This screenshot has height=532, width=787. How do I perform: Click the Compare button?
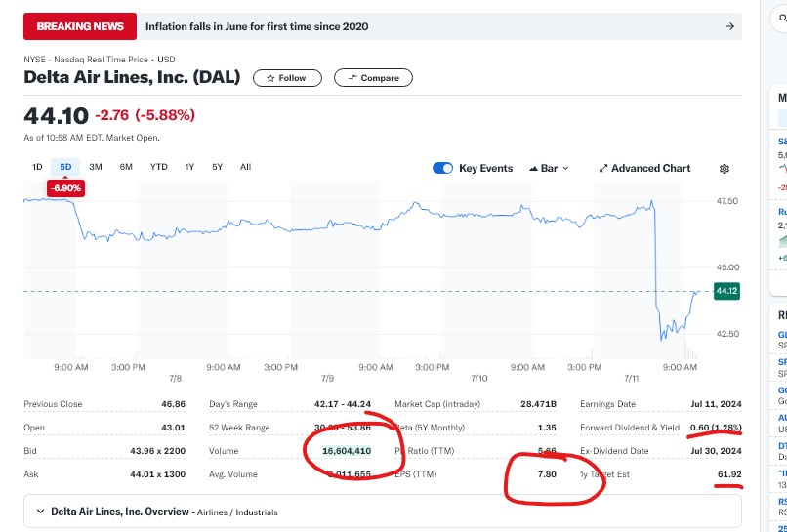tap(373, 78)
